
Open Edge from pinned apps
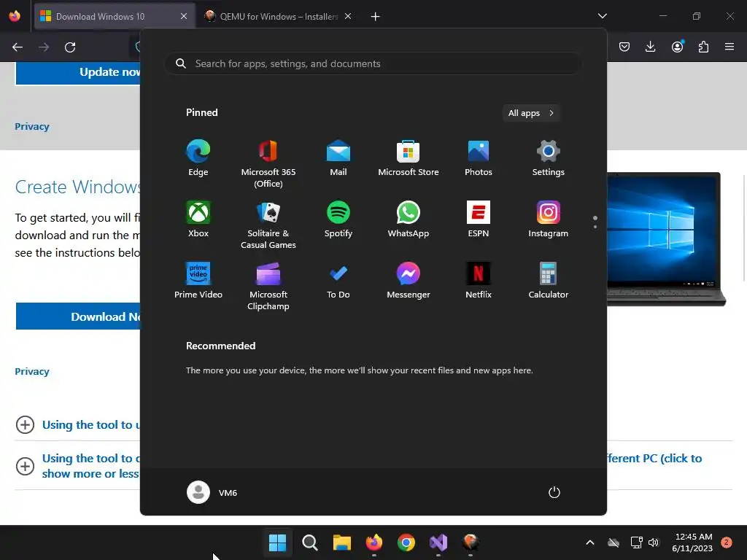coord(198,158)
